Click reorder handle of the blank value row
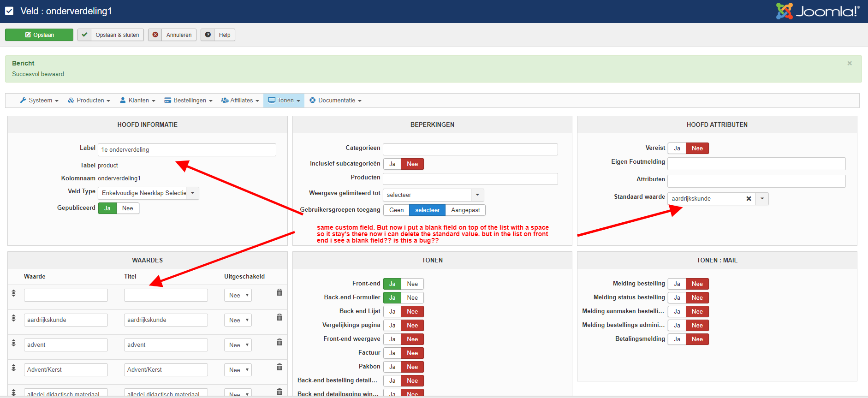Viewport: 868px width, 398px height. 14,293
